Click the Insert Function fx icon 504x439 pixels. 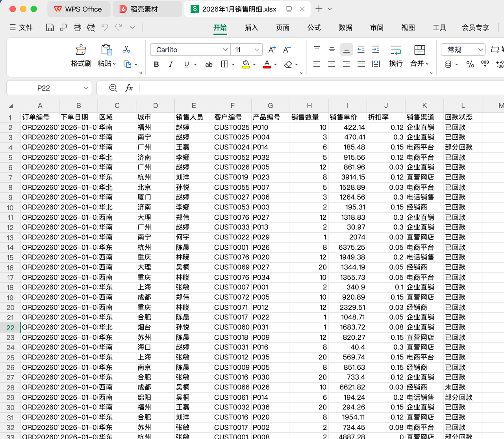tap(129, 88)
